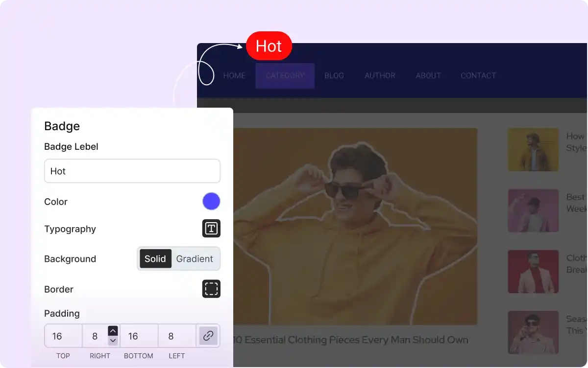588x368 pixels.
Task: Click the red Hot badge
Action: pos(269,46)
